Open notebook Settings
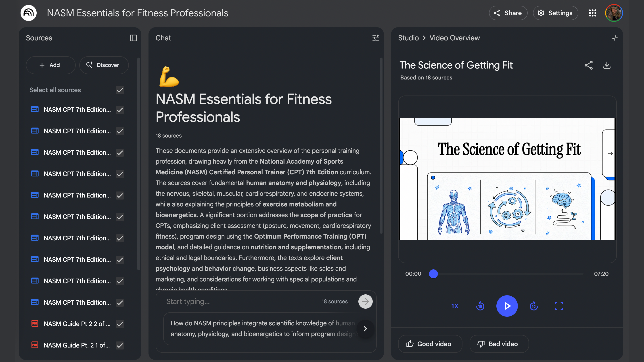Screen dimensions: 644x362 [x=555, y=13]
